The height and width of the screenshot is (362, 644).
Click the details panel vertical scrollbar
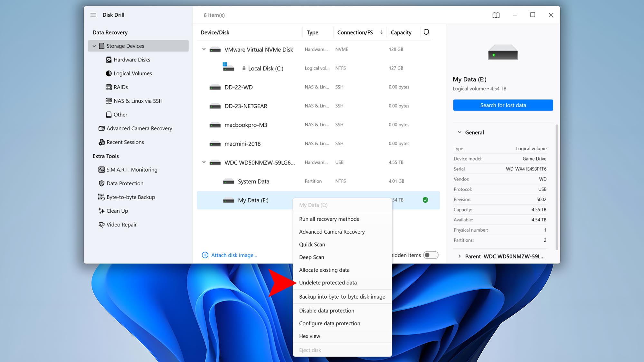tap(556, 187)
